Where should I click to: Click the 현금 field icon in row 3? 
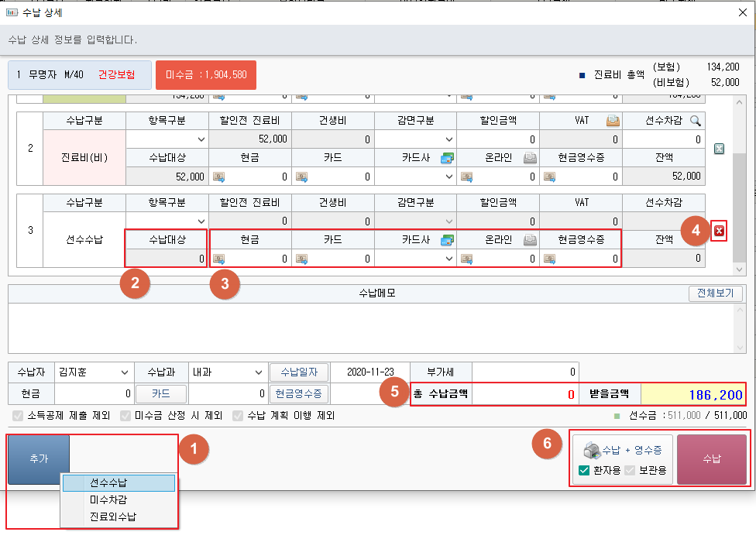pyautogui.click(x=218, y=259)
